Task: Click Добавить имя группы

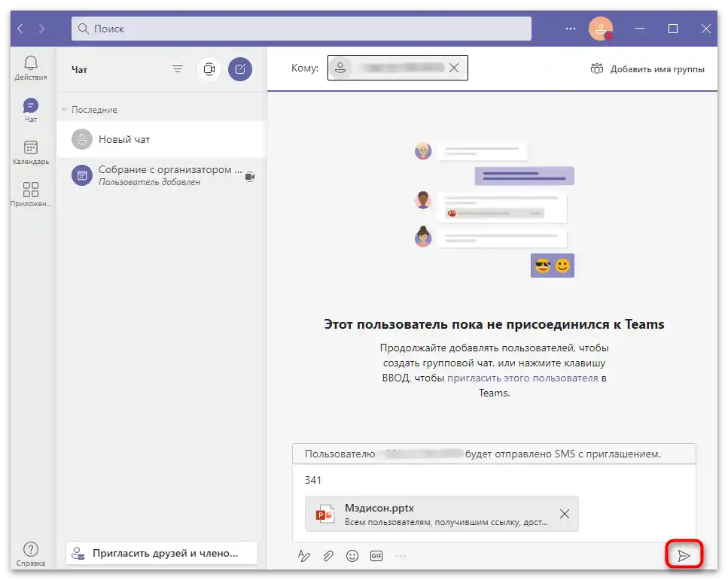Action: pyautogui.click(x=647, y=69)
